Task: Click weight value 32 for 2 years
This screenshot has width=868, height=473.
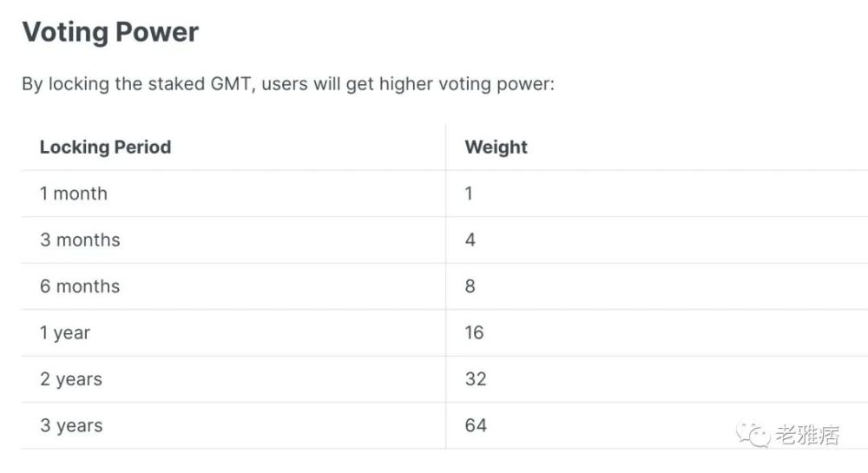Action: pyautogui.click(x=476, y=379)
